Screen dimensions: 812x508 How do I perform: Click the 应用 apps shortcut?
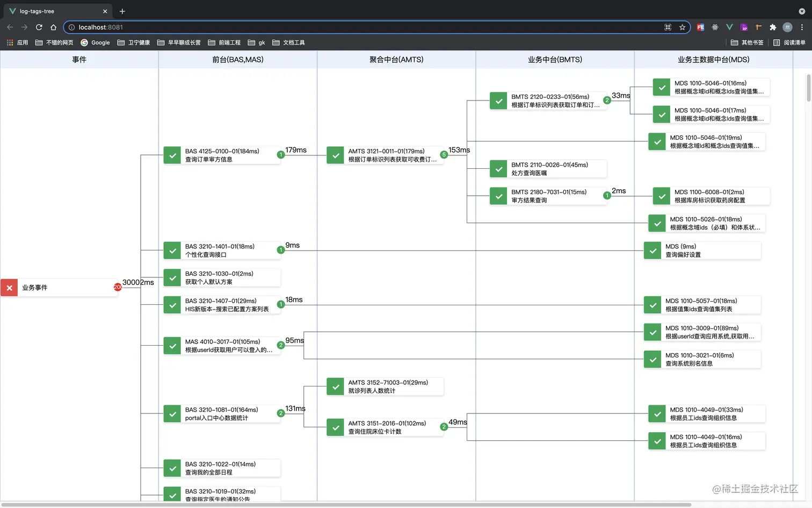point(17,42)
